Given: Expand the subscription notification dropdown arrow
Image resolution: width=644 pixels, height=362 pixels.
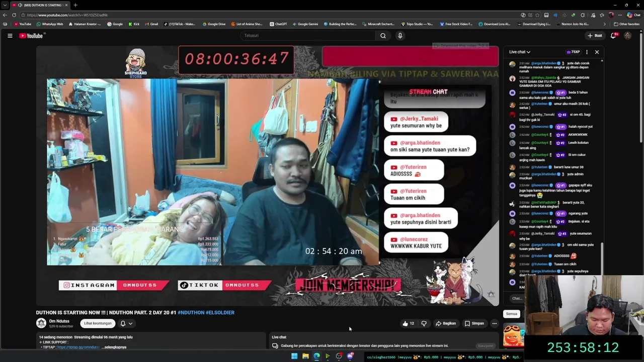Looking at the screenshot, I should (130, 323).
